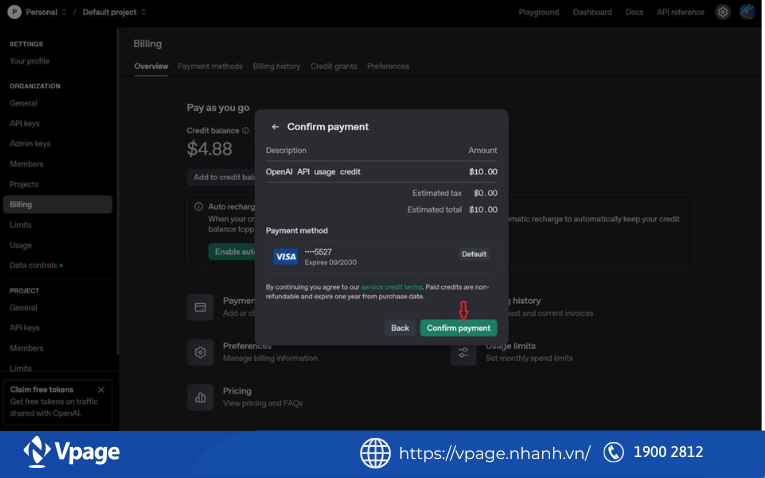Switch to the Payment methods tab
The height and width of the screenshot is (478, 765).
pyautogui.click(x=210, y=66)
